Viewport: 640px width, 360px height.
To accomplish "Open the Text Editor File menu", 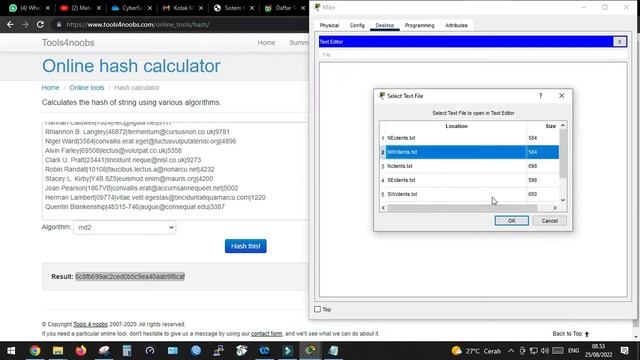I will (x=326, y=55).
